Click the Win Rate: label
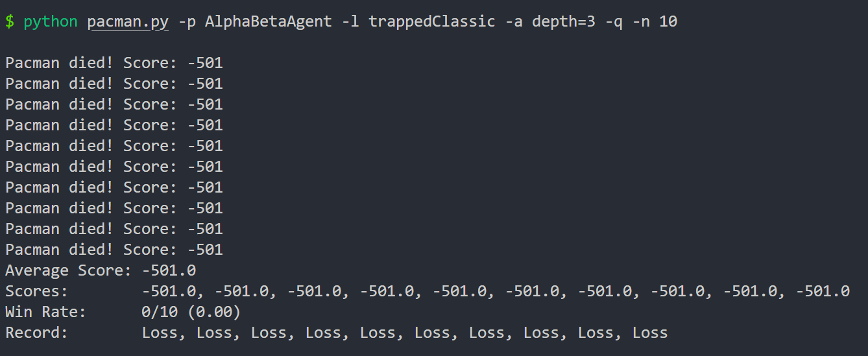The width and height of the screenshot is (868, 356). coord(45,312)
